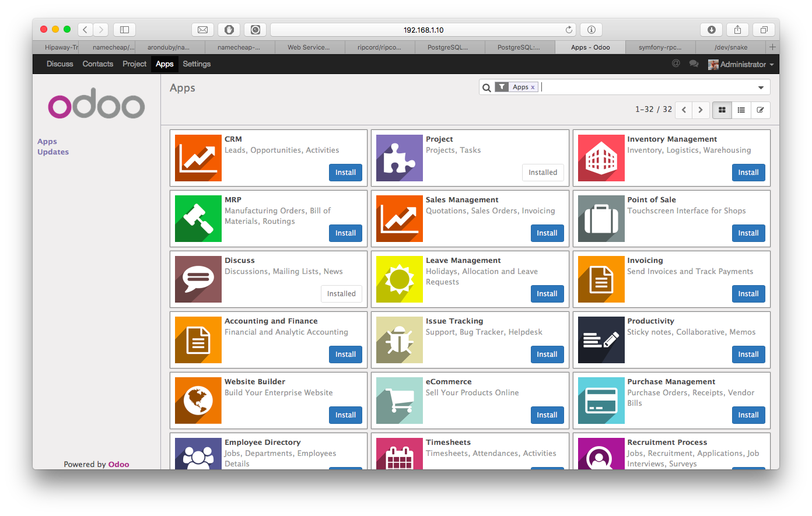The height and width of the screenshot is (516, 812).
Task: Switch to list view
Action: point(741,110)
